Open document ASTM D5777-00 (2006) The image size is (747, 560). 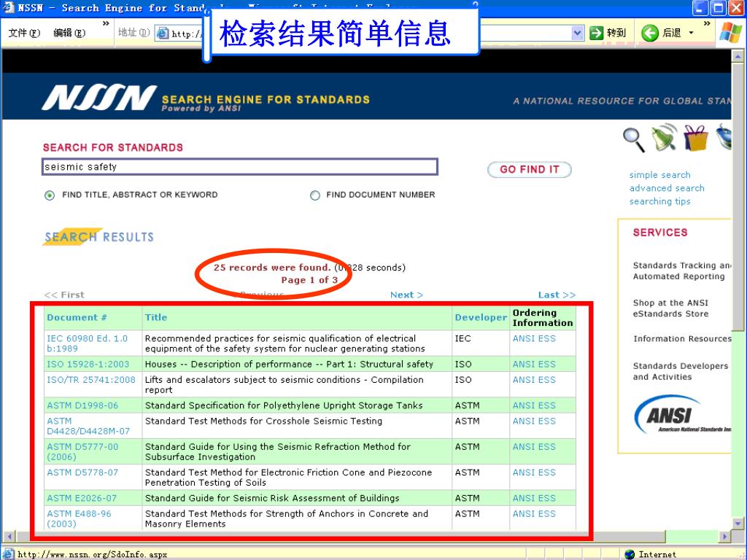82,452
